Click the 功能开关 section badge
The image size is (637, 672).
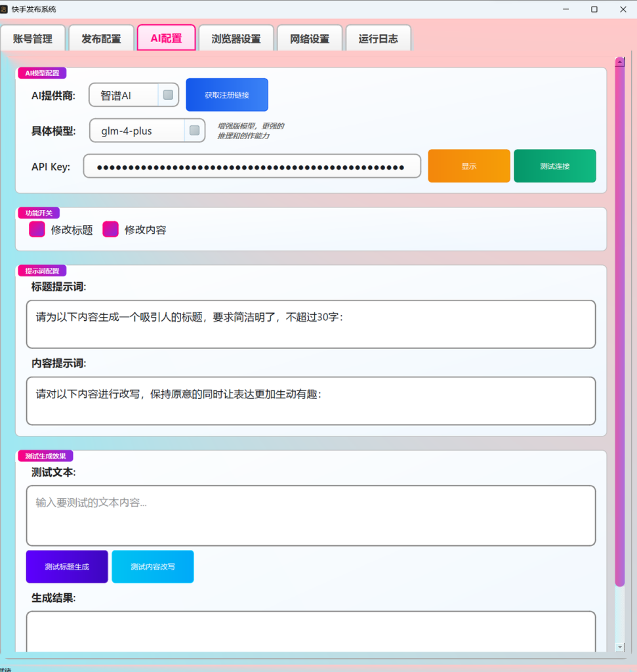coord(39,213)
